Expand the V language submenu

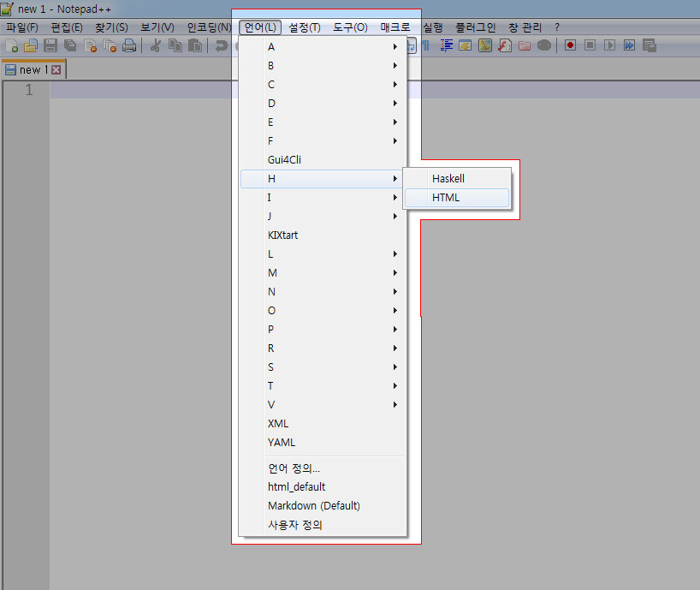323,405
